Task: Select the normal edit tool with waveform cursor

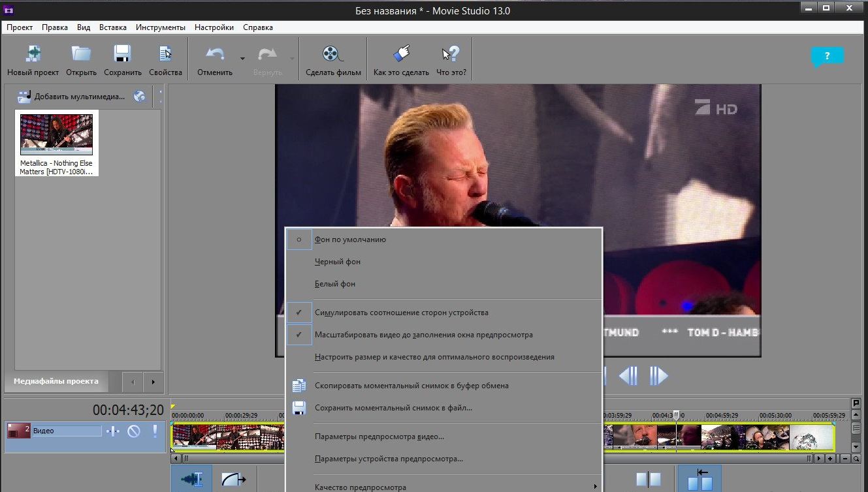Action: tap(192, 479)
